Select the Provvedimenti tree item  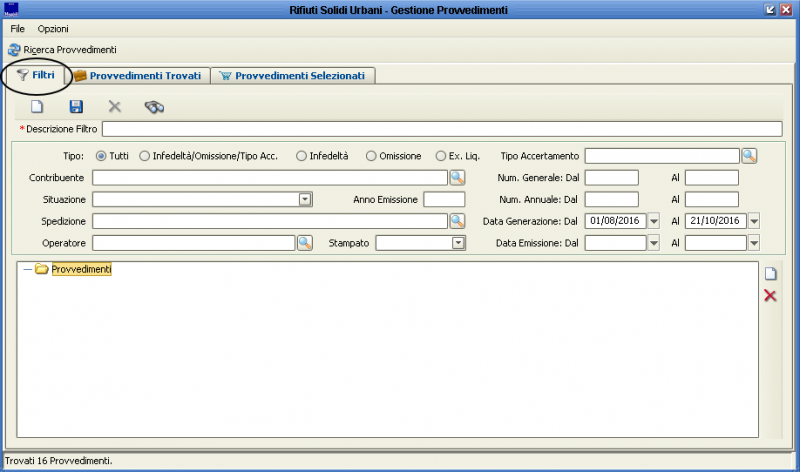[82, 269]
